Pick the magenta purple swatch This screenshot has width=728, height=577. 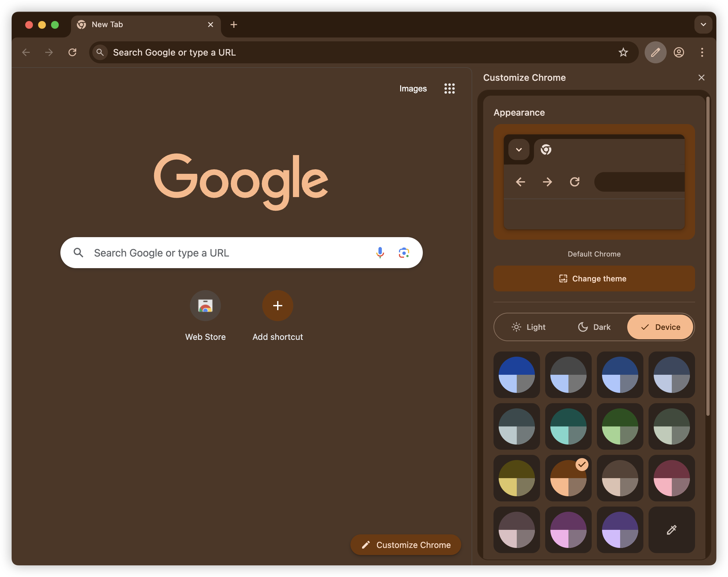point(568,530)
